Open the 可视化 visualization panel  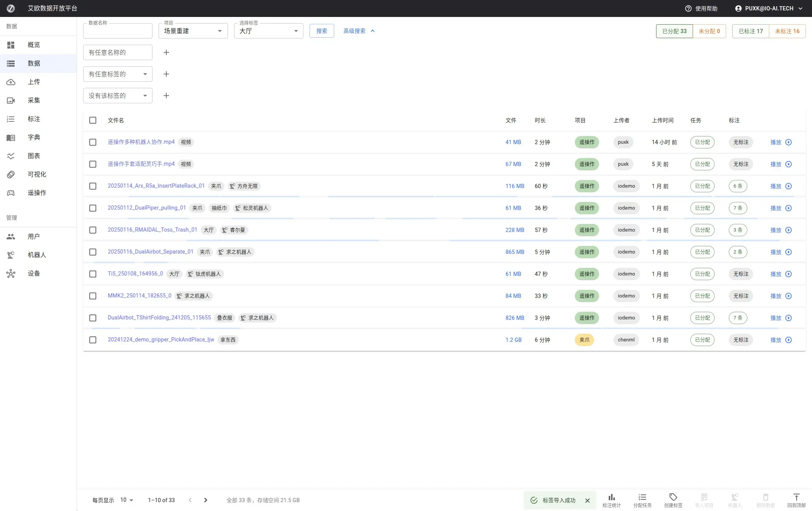pyautogui.click(x=37, y=174)
